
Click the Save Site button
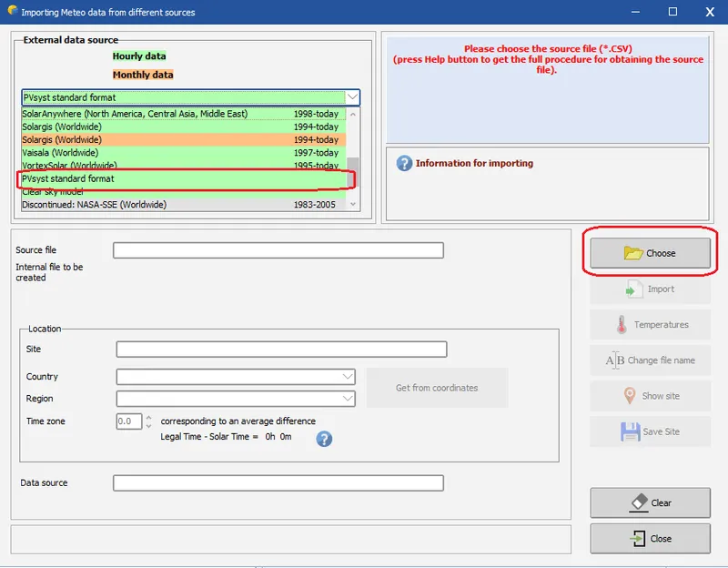click(x=650, y=431)
